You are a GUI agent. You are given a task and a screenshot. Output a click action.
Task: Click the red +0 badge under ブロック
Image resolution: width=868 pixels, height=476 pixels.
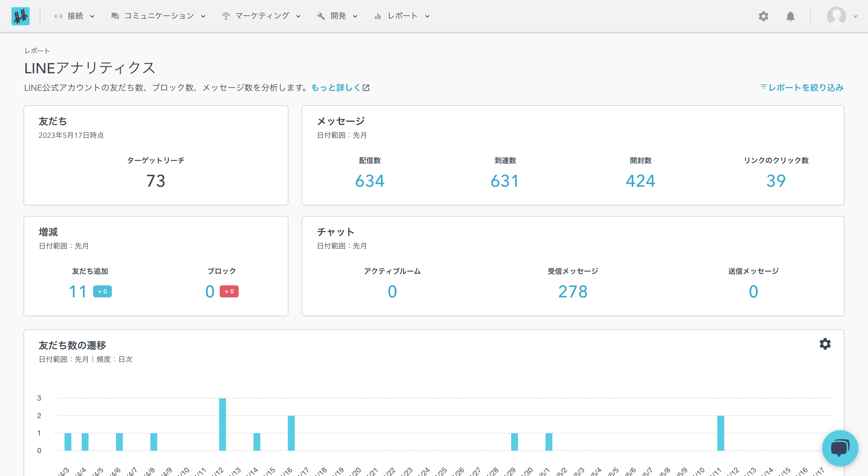coord(229,291)
